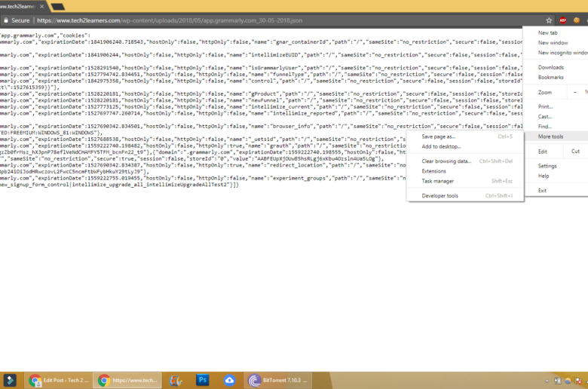Click the round orange system tray icon
The height and width of the screenshot is (389, 588).
[568, 381]
